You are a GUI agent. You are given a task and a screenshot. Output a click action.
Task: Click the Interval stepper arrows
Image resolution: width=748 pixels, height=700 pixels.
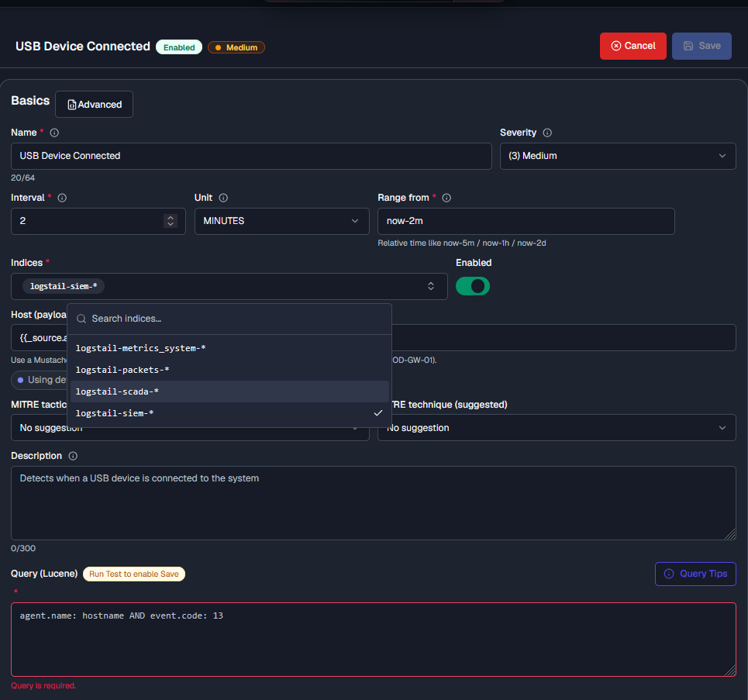[x=171, y=221]
